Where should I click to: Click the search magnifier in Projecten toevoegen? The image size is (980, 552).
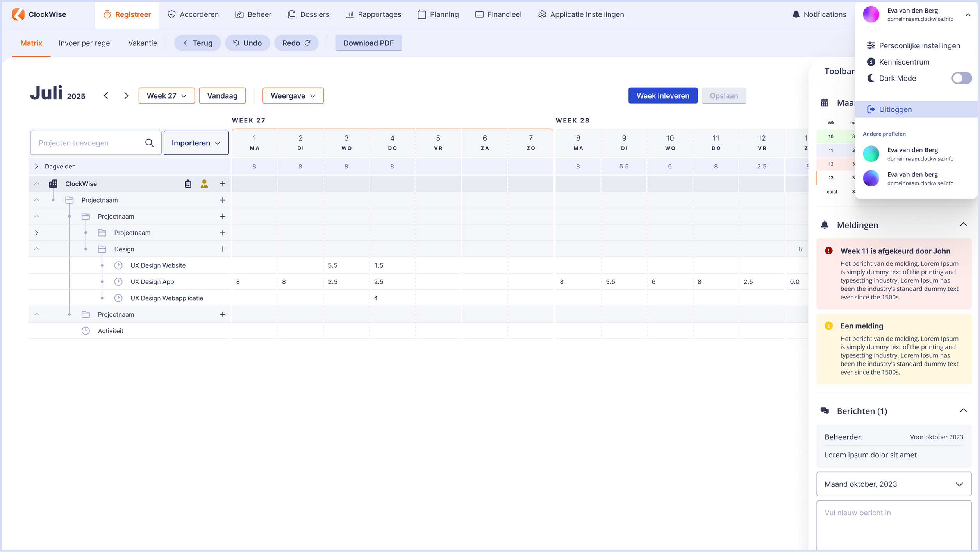coord(149,143)
